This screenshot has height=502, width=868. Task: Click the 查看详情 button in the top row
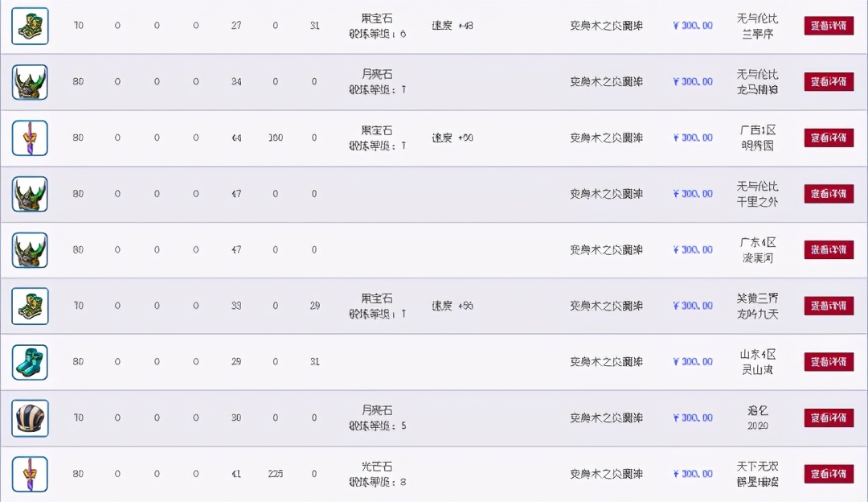tap(829, 25)
